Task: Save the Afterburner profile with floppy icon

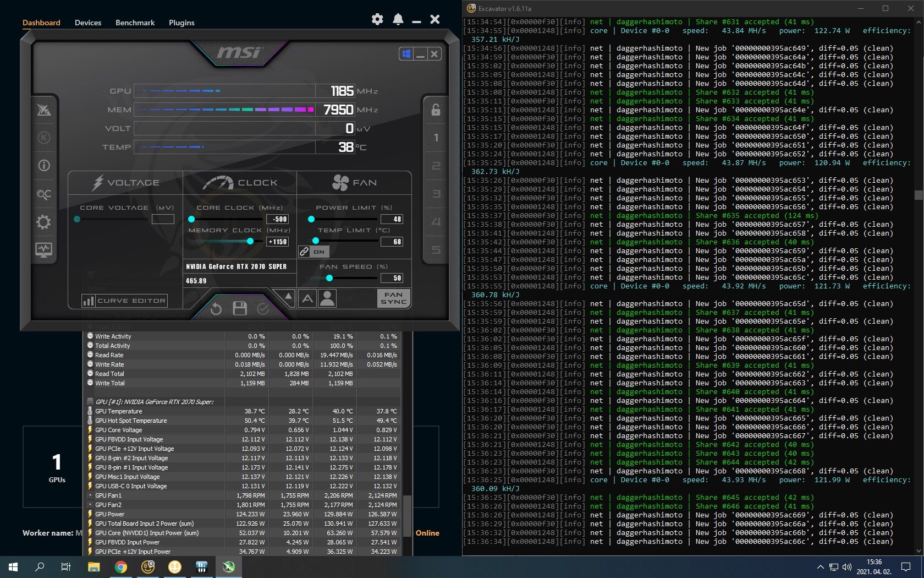Action: (x=240, y=308)
